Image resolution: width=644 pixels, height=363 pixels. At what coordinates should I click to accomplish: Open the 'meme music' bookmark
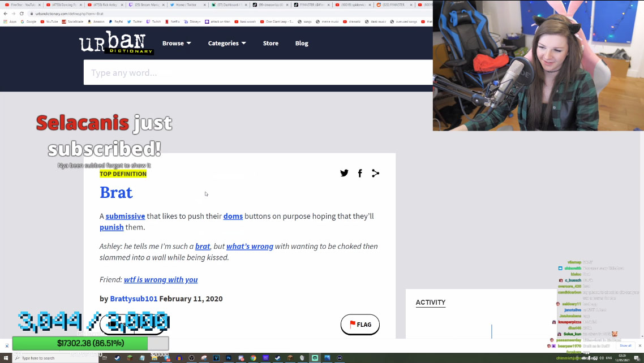coord(327,21)
